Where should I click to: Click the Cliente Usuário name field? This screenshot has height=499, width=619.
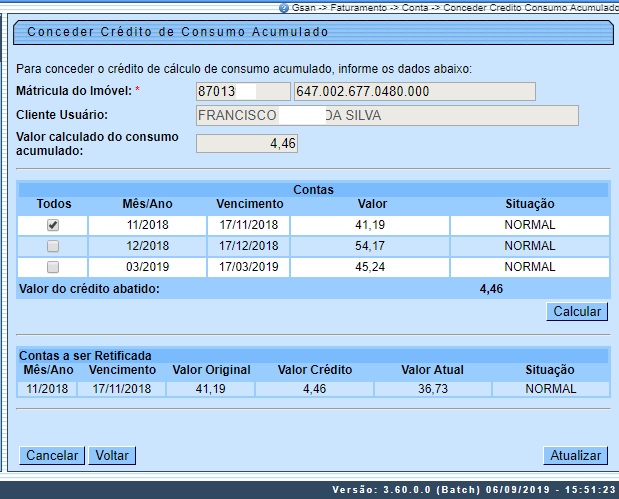(387, 115)
